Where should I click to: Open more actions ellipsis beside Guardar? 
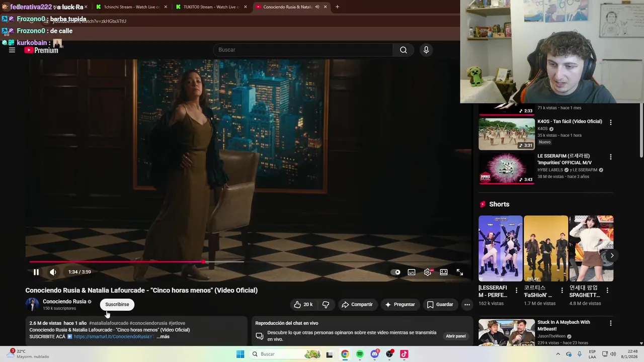pyautogui.click(x=467, y=304)
